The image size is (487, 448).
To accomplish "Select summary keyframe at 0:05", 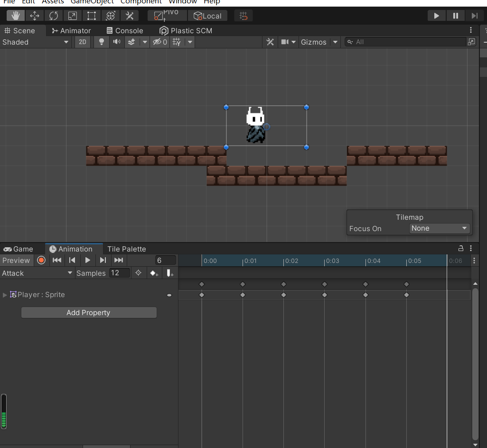I will pos(407,284).
